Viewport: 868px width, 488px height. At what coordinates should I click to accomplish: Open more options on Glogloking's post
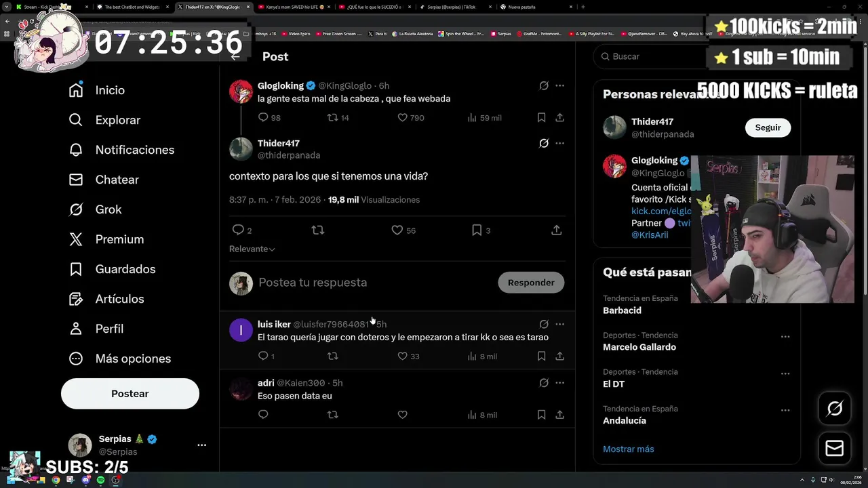559,85
